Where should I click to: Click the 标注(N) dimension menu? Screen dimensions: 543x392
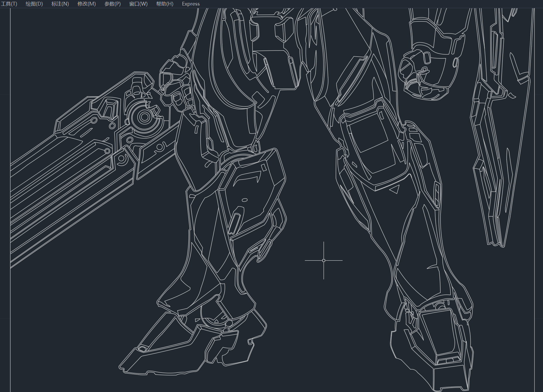point(60,4)
